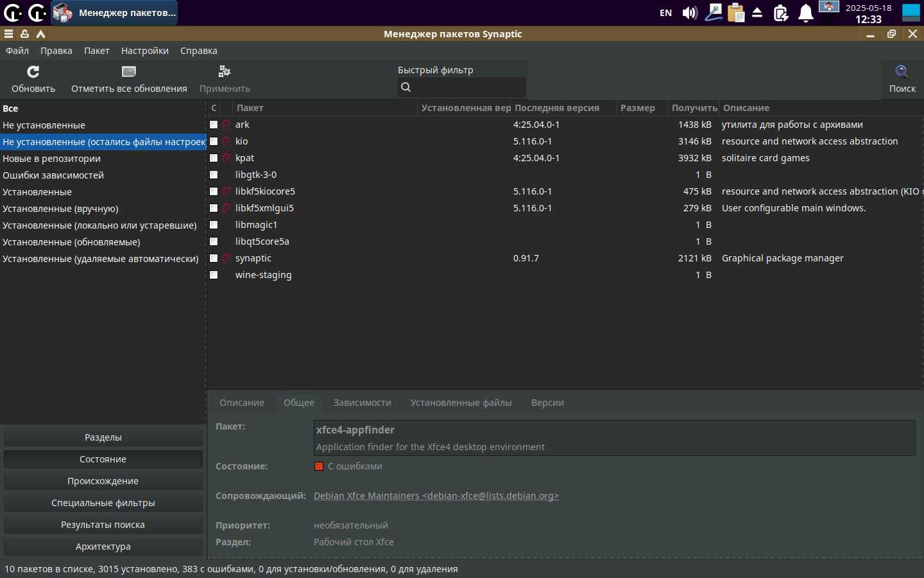This screenshot has width=924, height=578.
Task: Open the Настройки menu
Action: (144, 51)
